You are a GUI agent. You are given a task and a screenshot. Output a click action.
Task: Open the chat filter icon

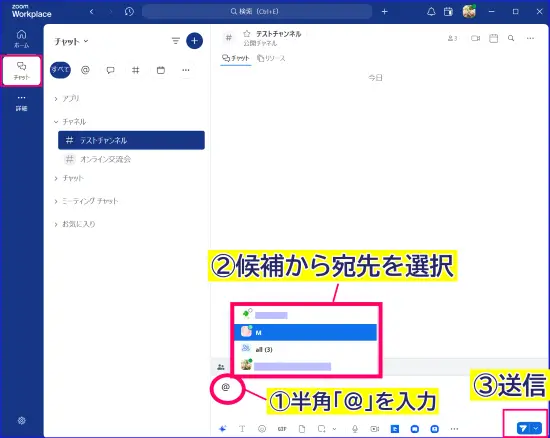click(175, 41)
